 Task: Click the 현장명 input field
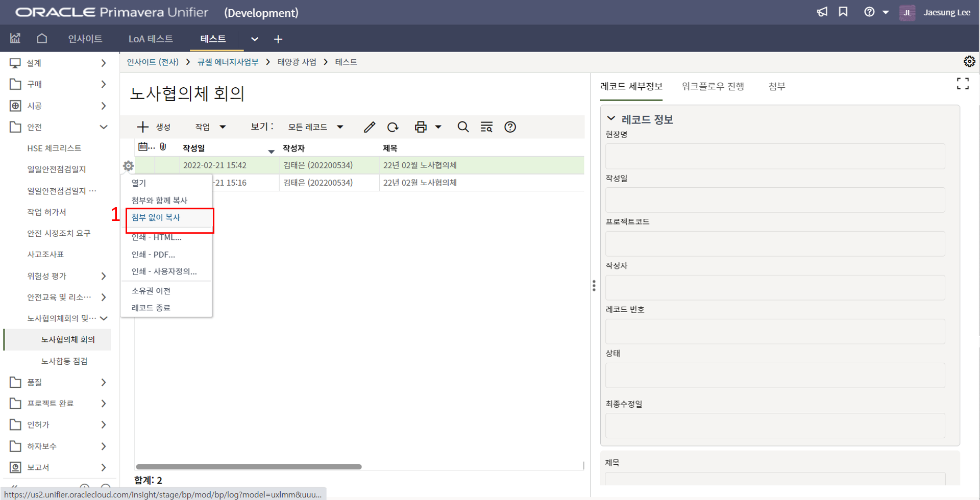(775, 156)
